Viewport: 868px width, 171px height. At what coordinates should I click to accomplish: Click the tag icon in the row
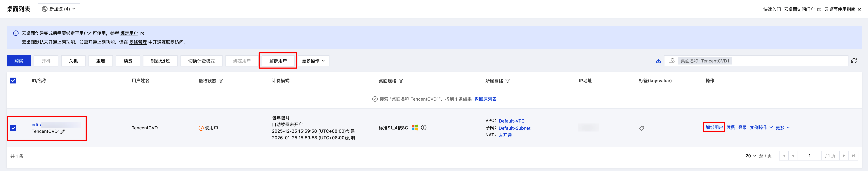click(642, 128)
